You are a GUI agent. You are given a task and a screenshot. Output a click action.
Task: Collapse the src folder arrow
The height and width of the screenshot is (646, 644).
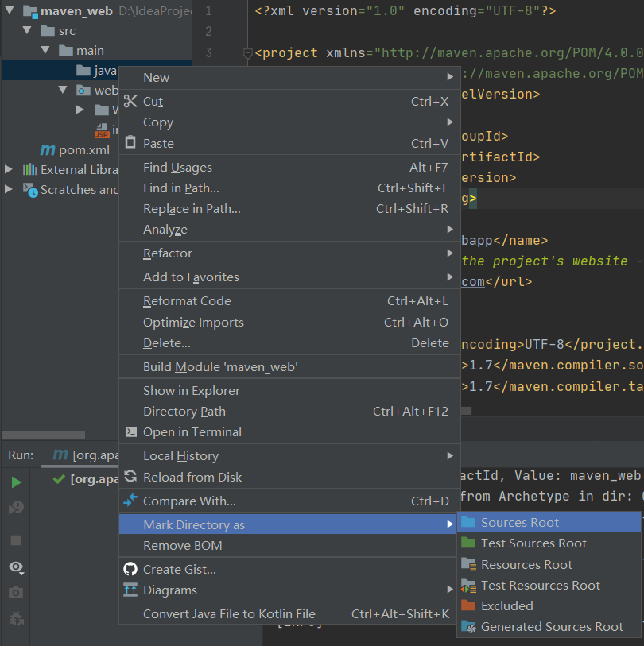[x=27, y=30]
